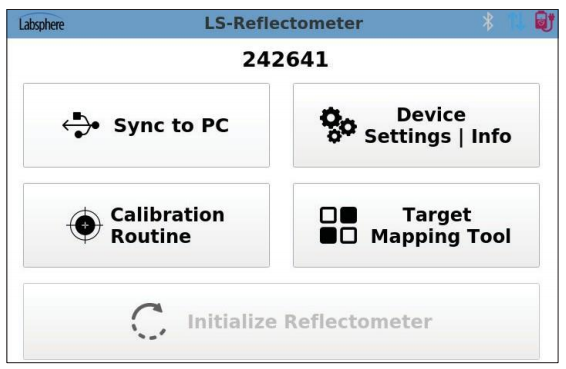The image size is (566, 369).
Task: Open Sync to PC
Action: pyautogui.click(x=146, y=125)
